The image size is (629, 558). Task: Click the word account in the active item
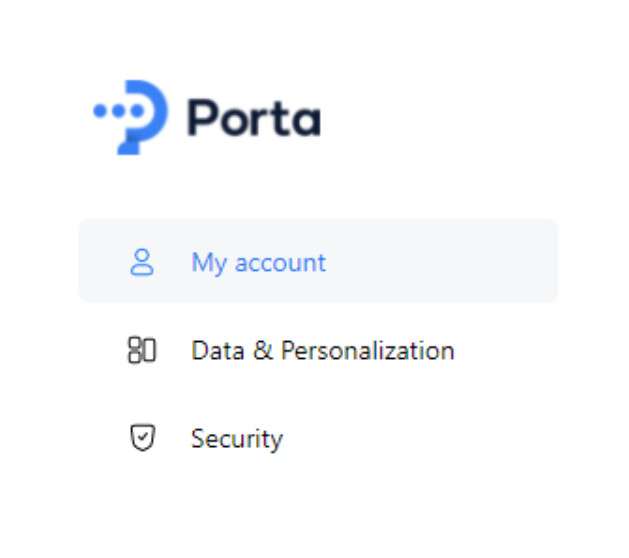click(x=280, y=264)
